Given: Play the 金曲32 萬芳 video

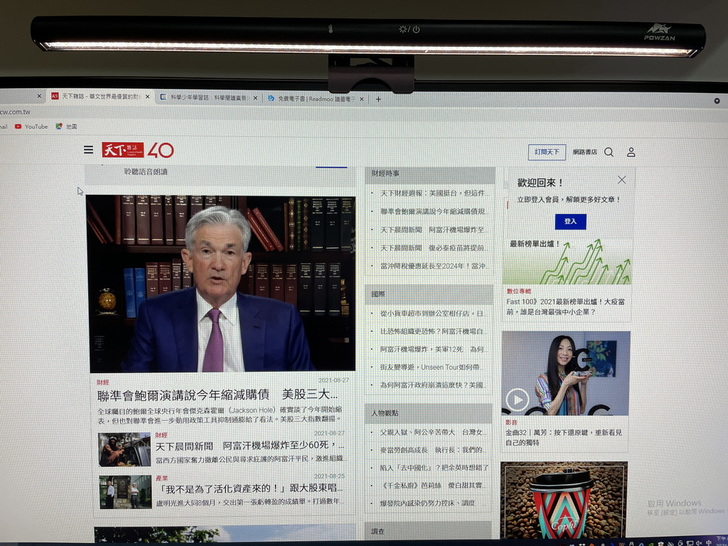Looking at the screenshot, I should 517,399.
